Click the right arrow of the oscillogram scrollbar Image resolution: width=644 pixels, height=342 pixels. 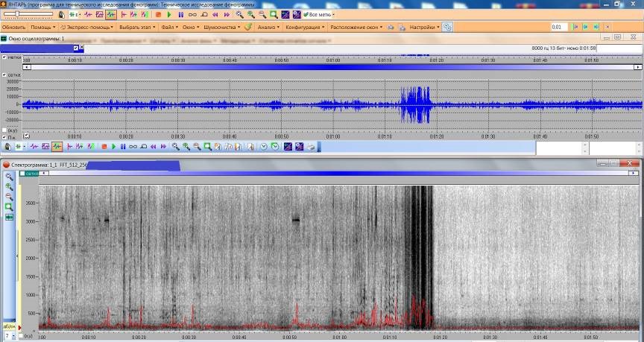click(638, 67)
